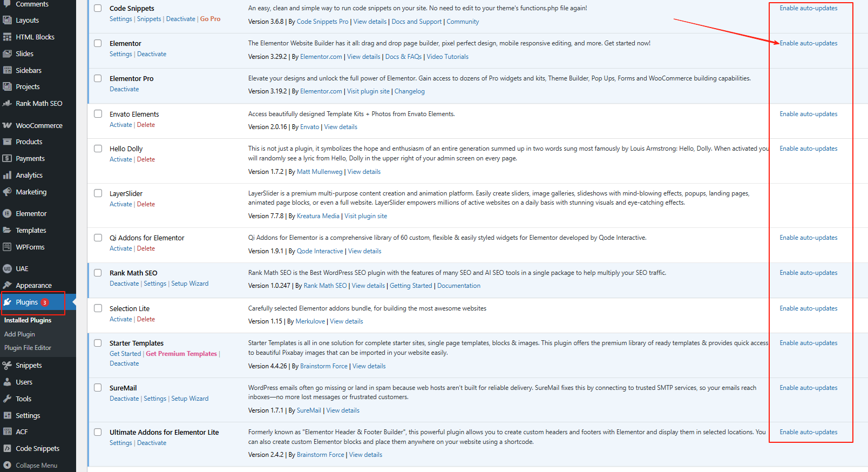The width and height of the screenshot is (868, 472).
Task: Open Installed Plugins submenu item
Action: pyautogui.click(x=28, y=320)
